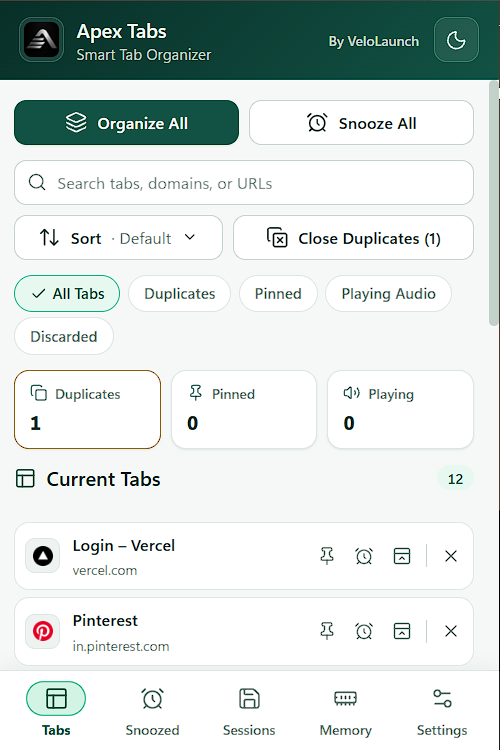Image resolution: width=500 pixels, height=750 pixels.
Task: Open the Login – Vercel tab entry
Action: 244,556
